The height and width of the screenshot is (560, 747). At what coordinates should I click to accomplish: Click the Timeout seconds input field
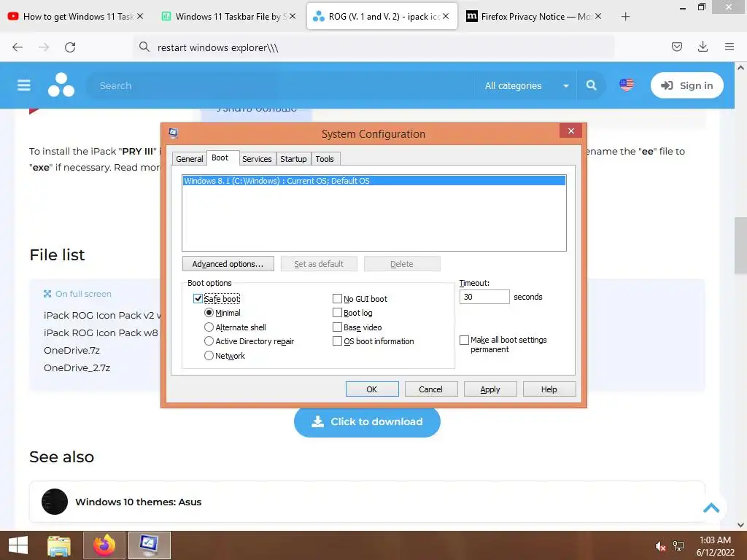point(484,297)
